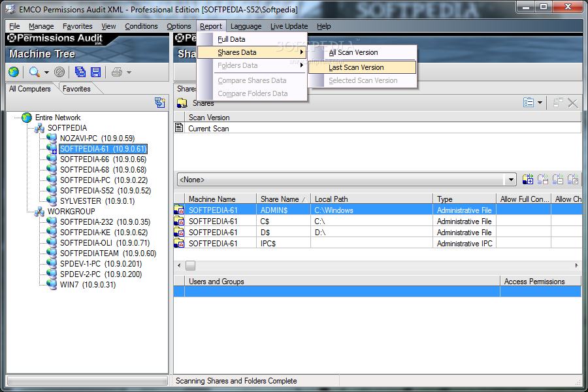Open the Help menu
Viewport: 588px width, 392px height.
323,26
